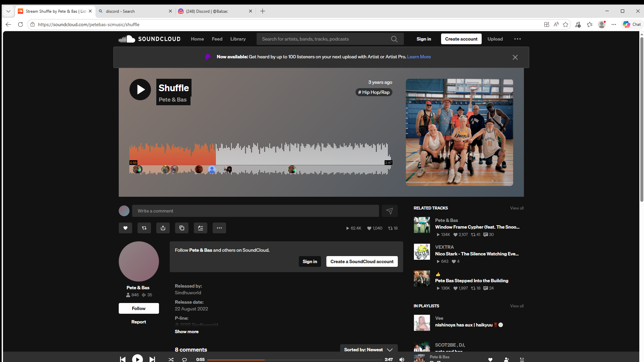Toggle shuffle mode in bottom player
Viewport: 644px width, 362px height.
point(171,359)
